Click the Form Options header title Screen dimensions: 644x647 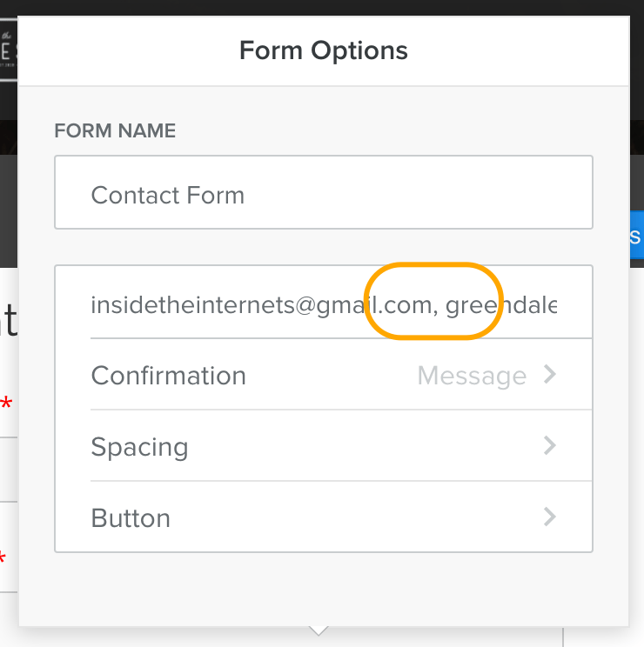tap(324, 50)
